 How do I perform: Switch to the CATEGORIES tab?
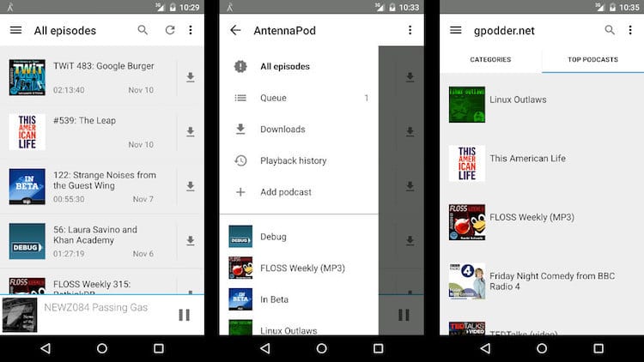click(490, 60)
